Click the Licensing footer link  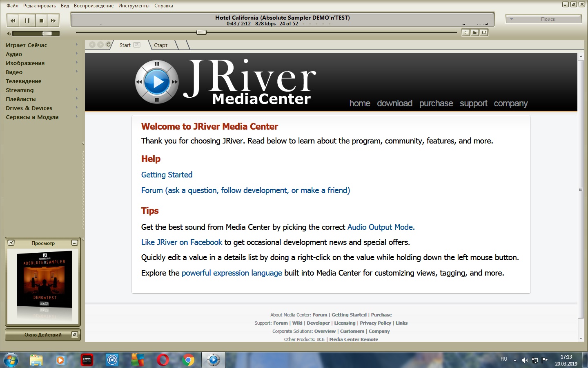(x=345, y=323)
